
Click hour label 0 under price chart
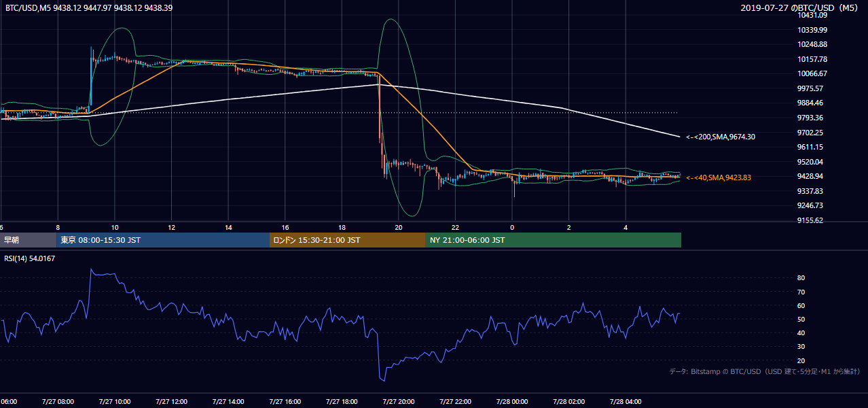click(512, 227)
